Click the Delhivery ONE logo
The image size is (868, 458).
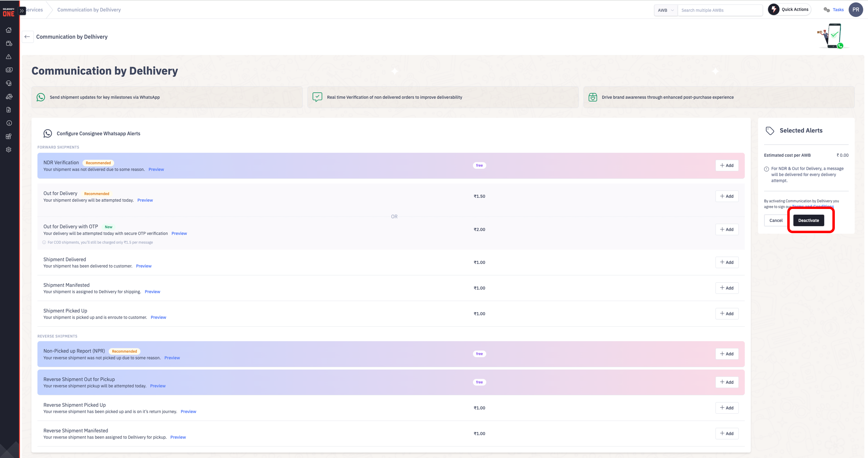(9, 12)
